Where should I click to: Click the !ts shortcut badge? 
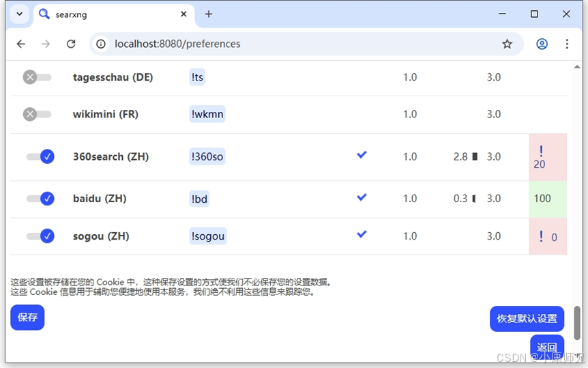click(197, 77)
